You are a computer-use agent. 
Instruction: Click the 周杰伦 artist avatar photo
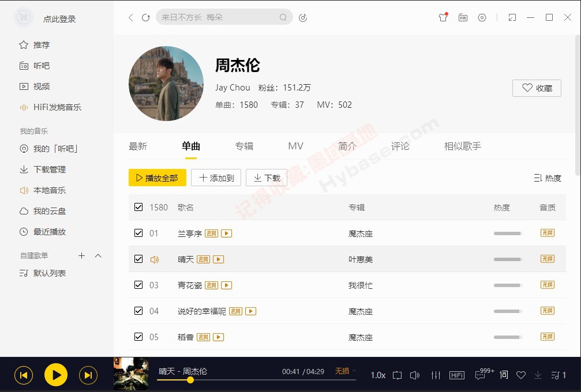pos(166,83)
